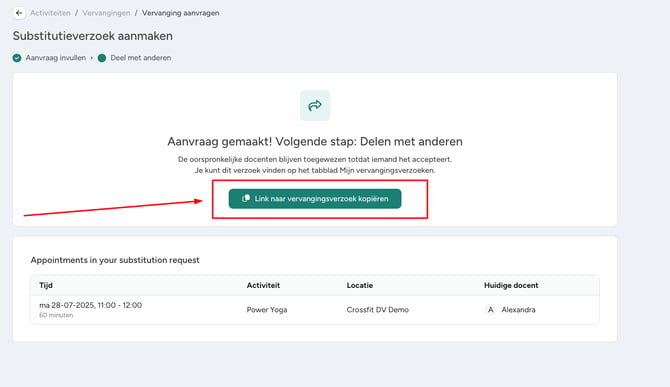This screenshot has height=387, width=670.
Task: Click the share arrow icon
Action: point(315,105)
